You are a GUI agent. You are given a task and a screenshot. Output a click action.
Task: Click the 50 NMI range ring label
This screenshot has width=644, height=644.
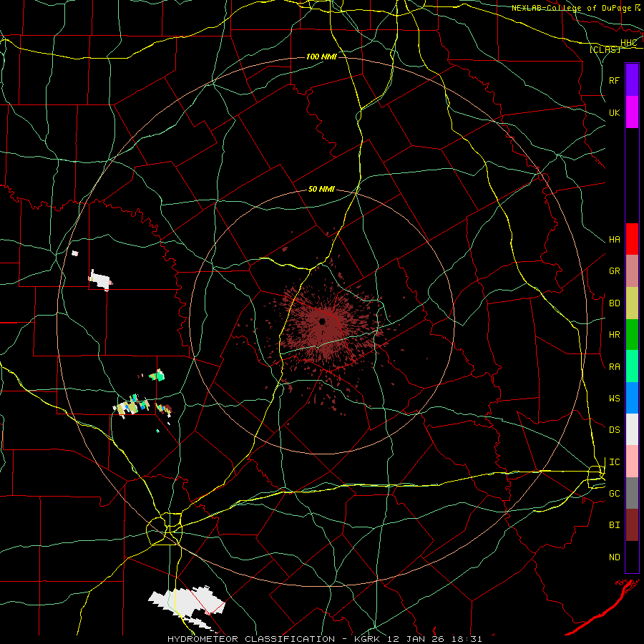[321, 190]
